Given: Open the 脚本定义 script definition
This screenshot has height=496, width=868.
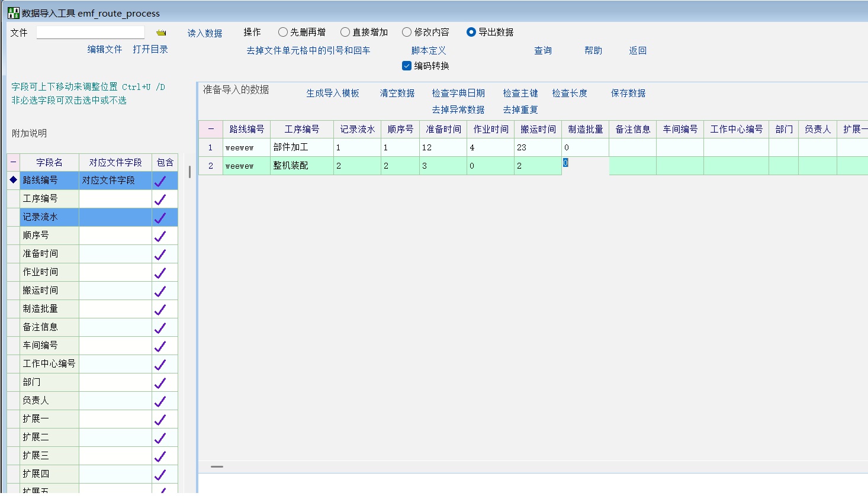Looking at the screenshot, I should coord(429,50).
